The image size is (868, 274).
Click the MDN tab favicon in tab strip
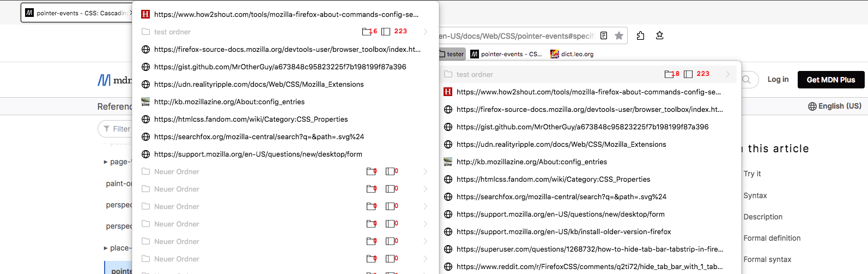29,13
